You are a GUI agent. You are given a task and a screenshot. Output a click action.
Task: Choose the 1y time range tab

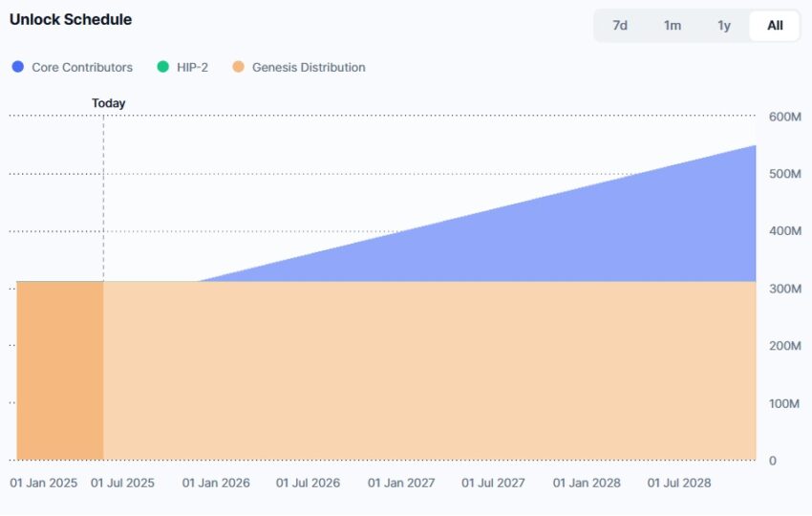click(723, 26)
